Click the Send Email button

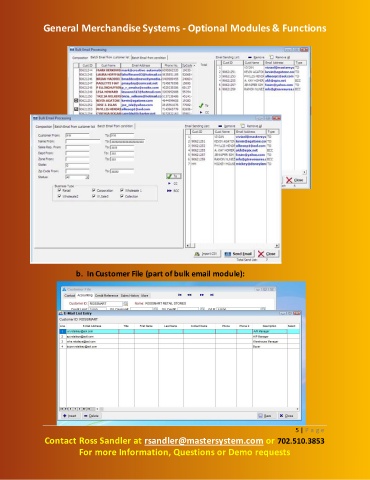[x=239, y=254]
